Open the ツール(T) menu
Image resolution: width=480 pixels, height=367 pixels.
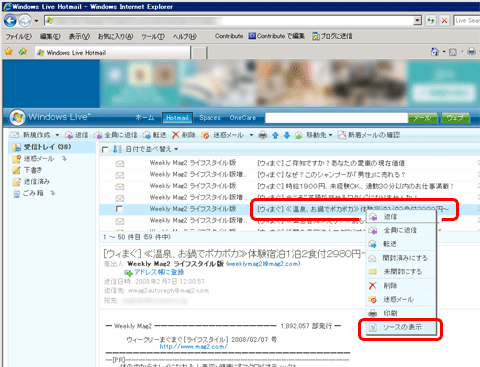(153, 36)
